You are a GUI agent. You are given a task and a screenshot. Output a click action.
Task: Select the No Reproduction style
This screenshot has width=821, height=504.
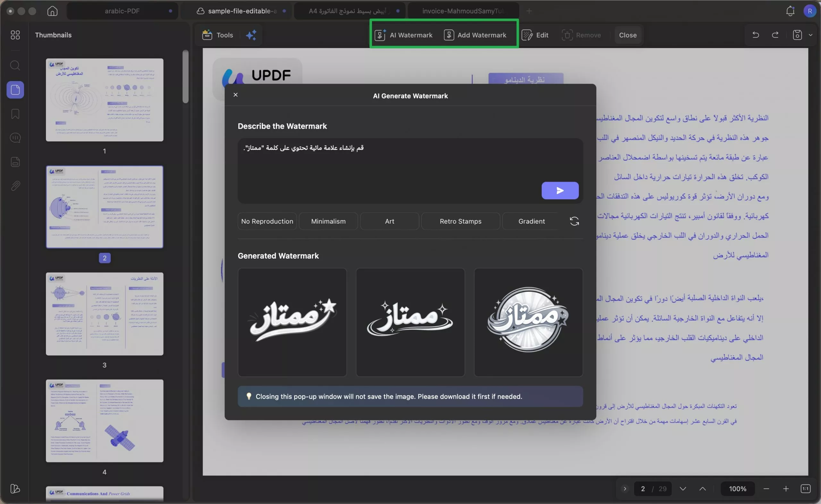[x=267, y=221]
